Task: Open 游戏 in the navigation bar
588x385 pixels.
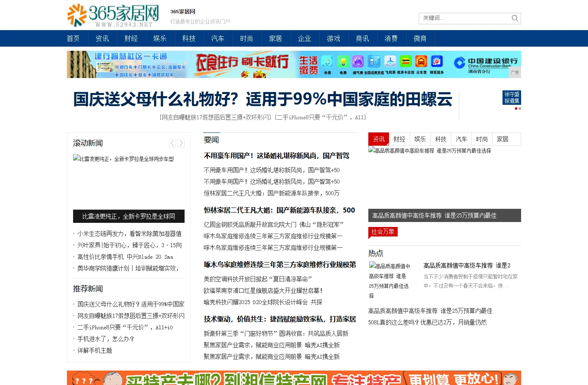Action: (333, 38)
